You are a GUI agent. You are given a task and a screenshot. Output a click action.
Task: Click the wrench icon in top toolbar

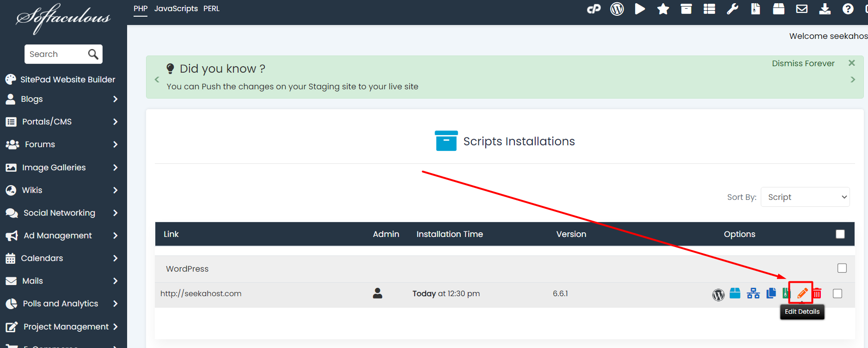tap(732, 9)
